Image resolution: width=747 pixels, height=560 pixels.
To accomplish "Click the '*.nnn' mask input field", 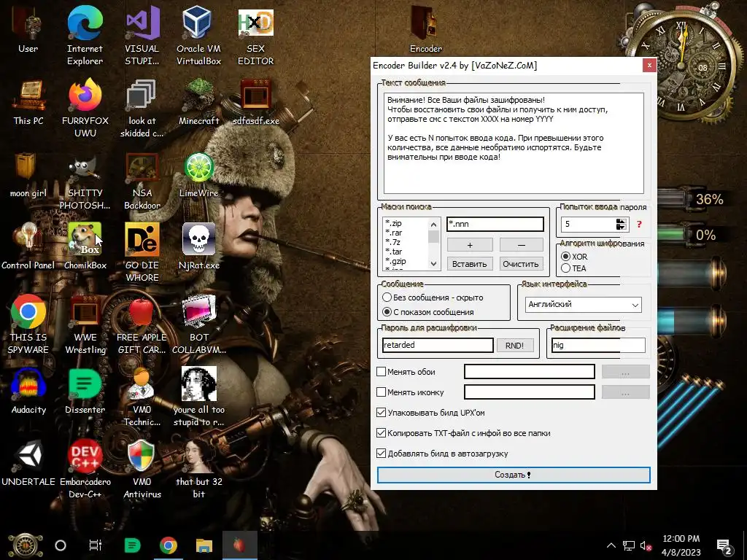I will pos(495,224).
